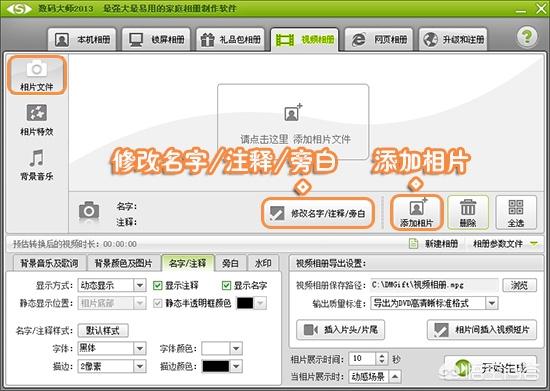Open the 礼品包相册 tab
Screen dimensions: 550x391
coord(230,40)
